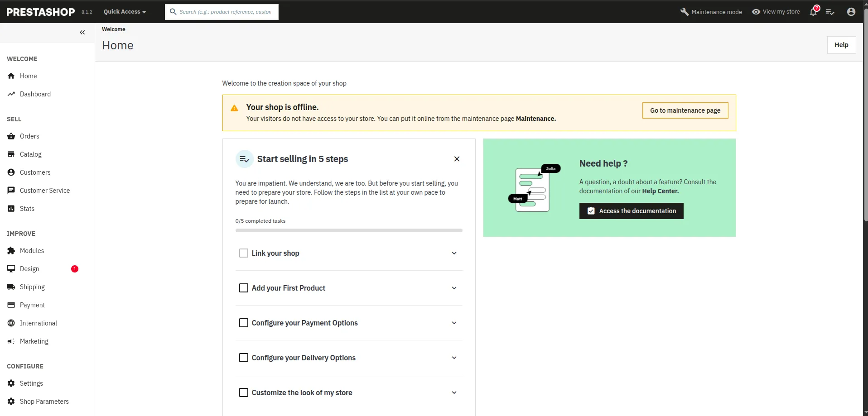The height and width of the screenshot is (416, 868).
Task: Click the 0/5 tasks progress bar
Action: coord(349,230)
